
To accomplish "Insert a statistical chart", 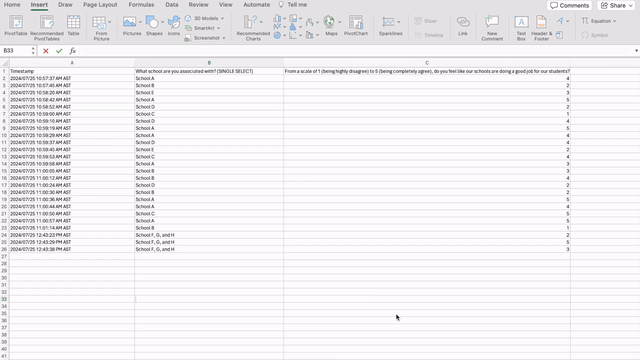I will 293,27.
